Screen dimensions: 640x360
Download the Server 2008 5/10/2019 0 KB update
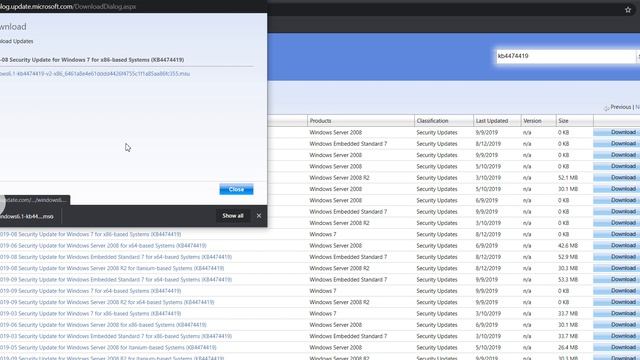616,166
